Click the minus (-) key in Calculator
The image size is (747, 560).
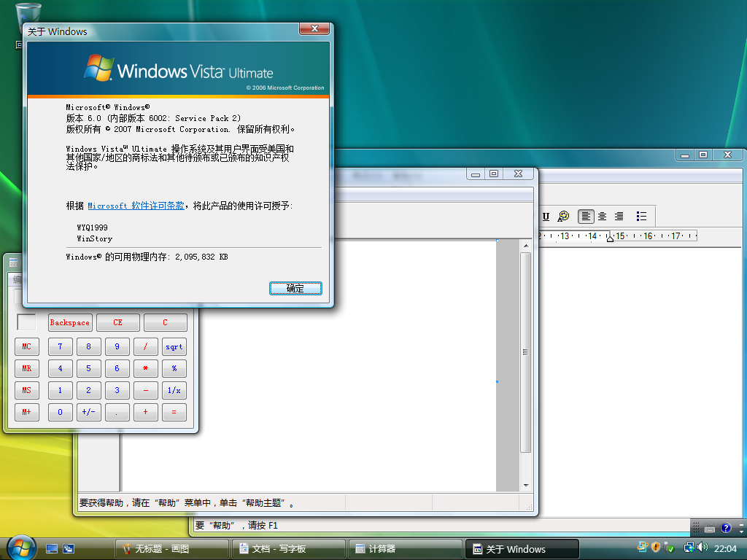146,391
